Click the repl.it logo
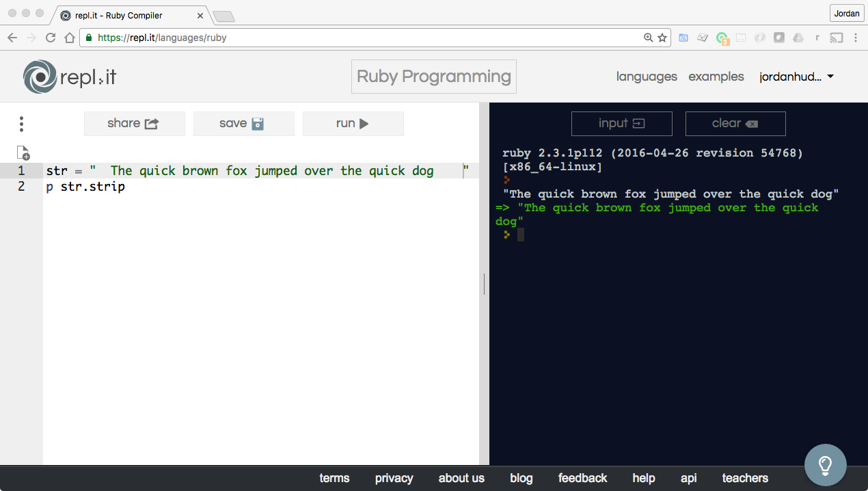 (70, 77)
